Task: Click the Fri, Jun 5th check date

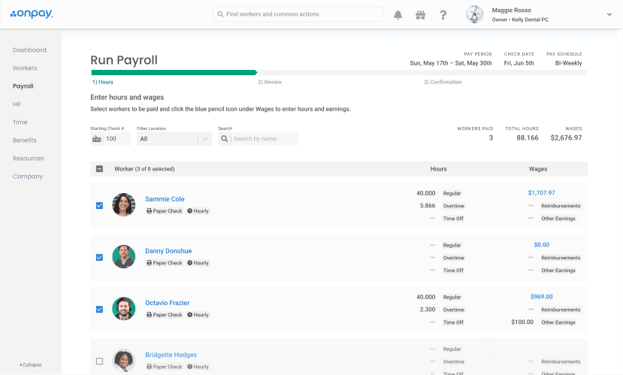Action: pyautogui.click(x=519, y=63)
